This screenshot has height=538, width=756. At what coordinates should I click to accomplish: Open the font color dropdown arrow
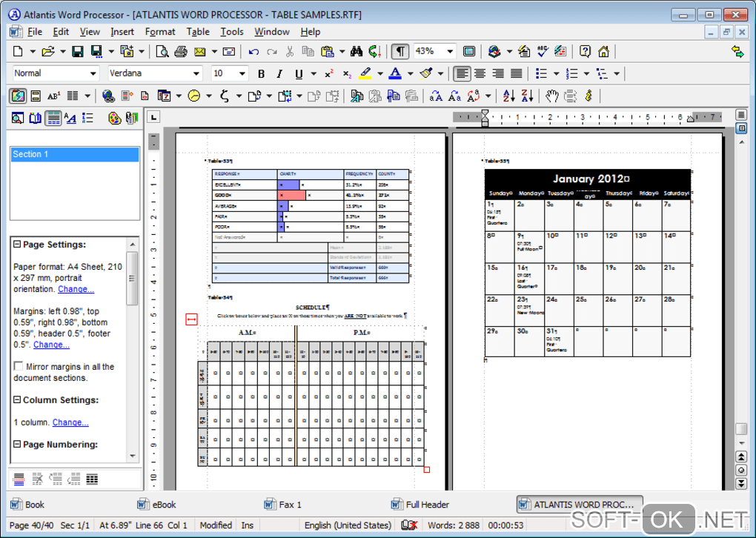click(411, 74)
